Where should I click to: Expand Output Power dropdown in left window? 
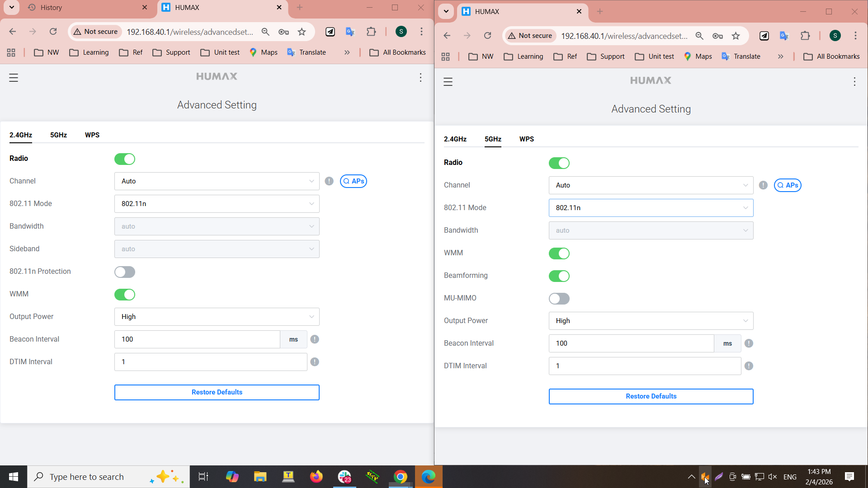click(x=217, y=317)
